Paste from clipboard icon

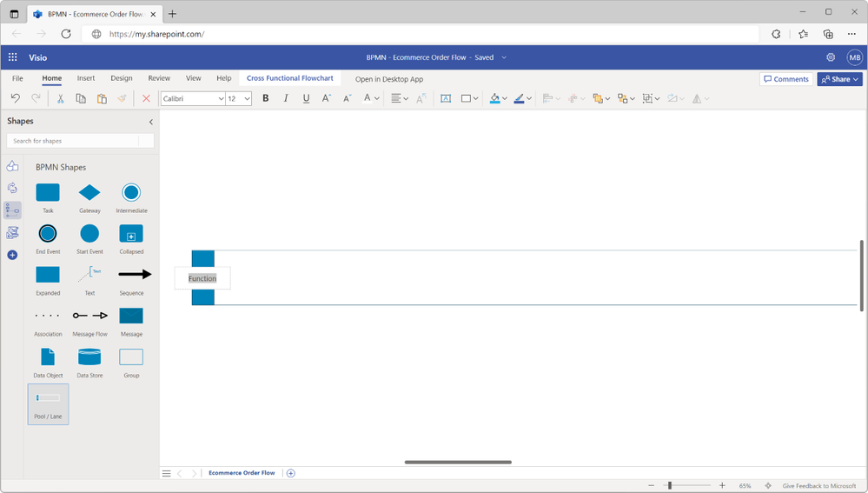(x=102, y=98)
